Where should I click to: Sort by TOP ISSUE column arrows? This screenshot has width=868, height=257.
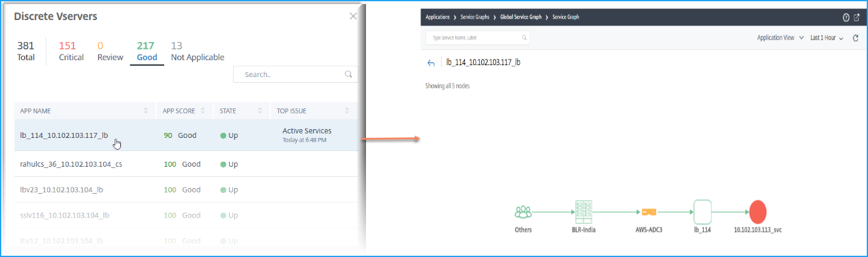[x=347, y=111]
